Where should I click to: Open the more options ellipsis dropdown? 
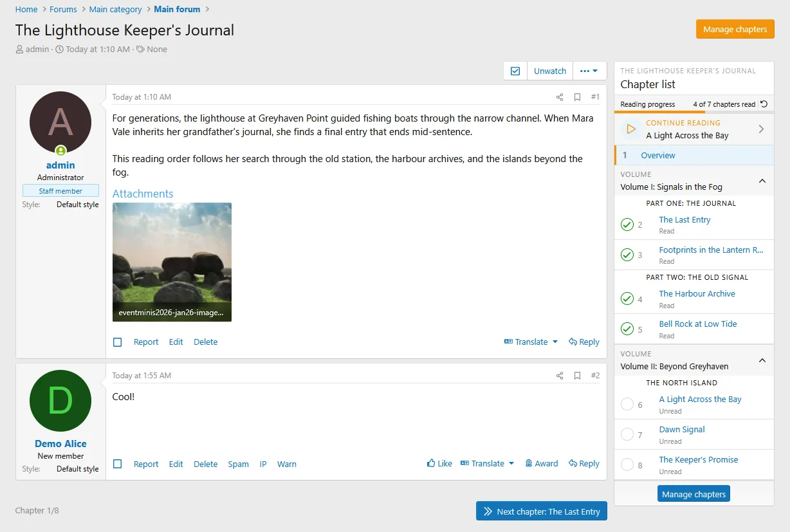coord(589,71)
